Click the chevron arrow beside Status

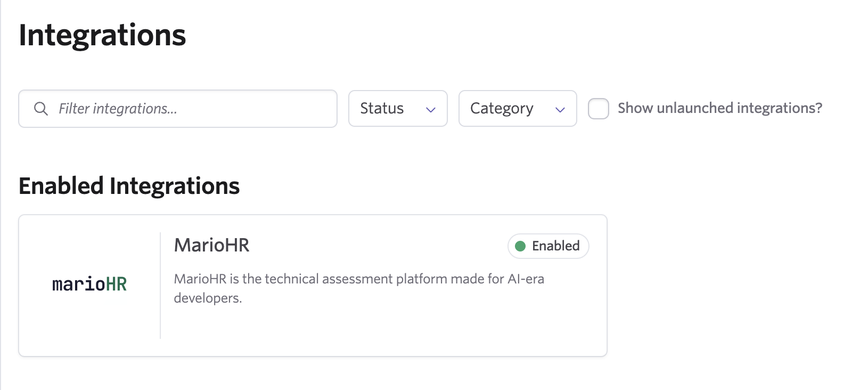pos(431,110)
